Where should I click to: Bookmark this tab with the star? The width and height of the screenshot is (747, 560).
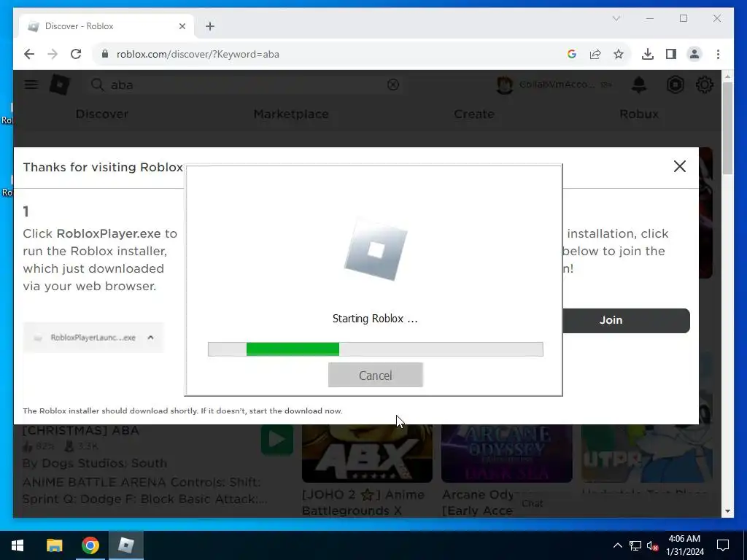[619, 54]
